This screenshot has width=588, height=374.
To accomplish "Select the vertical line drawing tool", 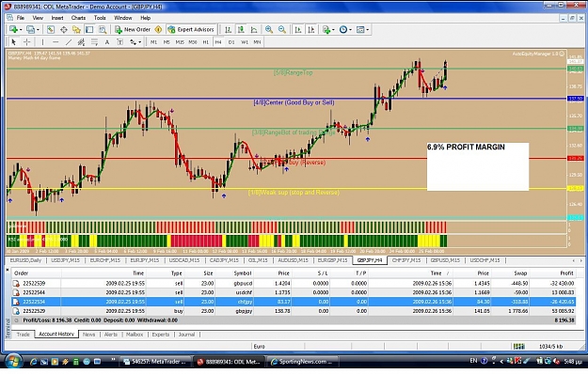I will click(42, 42).
